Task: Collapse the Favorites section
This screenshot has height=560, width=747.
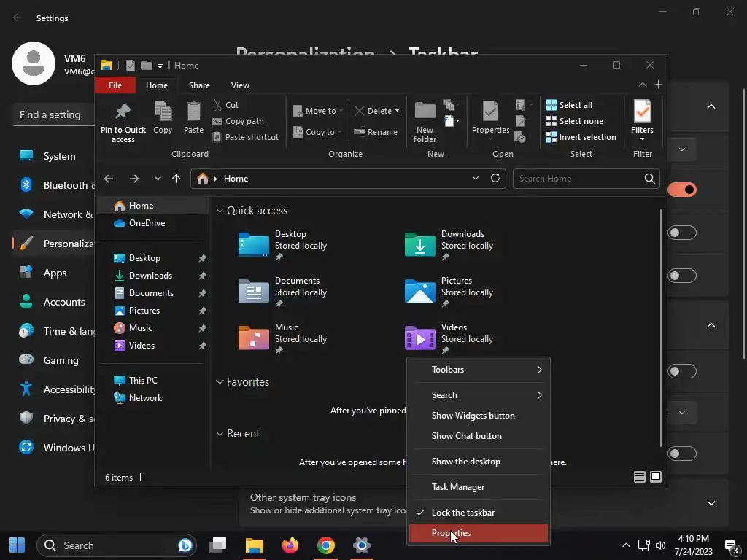Action: tap(220, 382)
